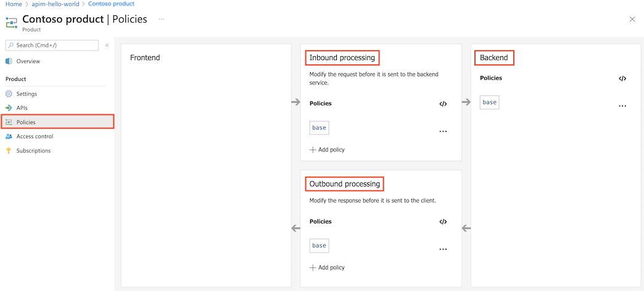
Task: Collapse the sidebar with double-chevron icon
Action: (107, 45)
